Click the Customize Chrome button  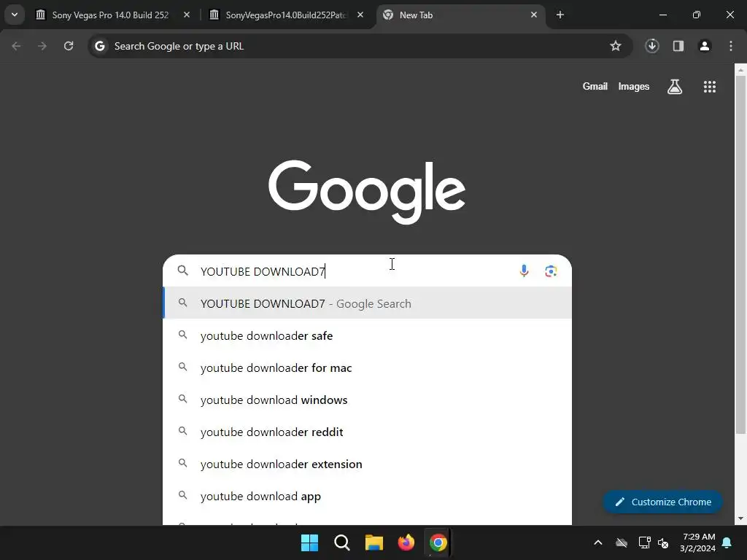pos(662,502)
